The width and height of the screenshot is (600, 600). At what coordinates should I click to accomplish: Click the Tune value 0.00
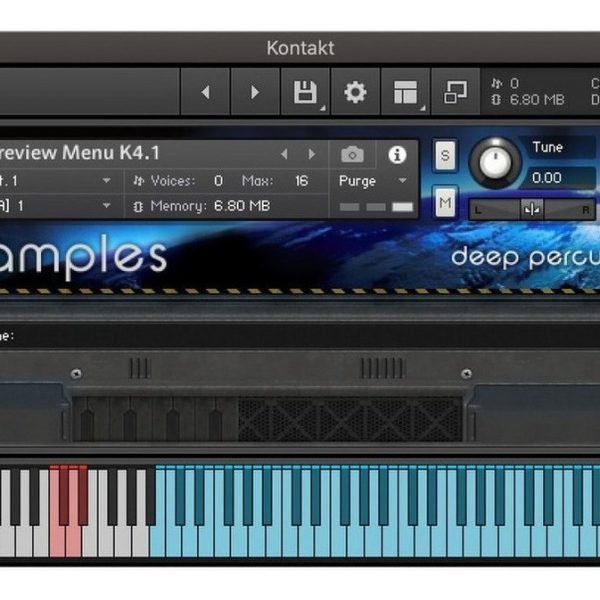546,178
